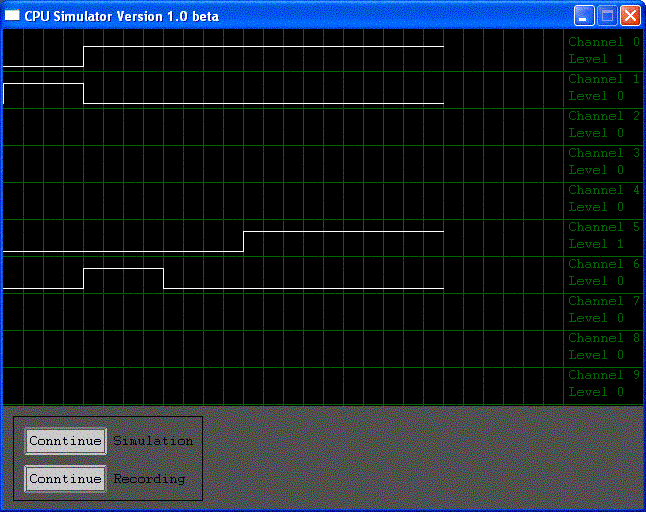The height and width of the screenshot is (512, 646).
Task: Select the Channel 2 label
Action: point(604,116)
